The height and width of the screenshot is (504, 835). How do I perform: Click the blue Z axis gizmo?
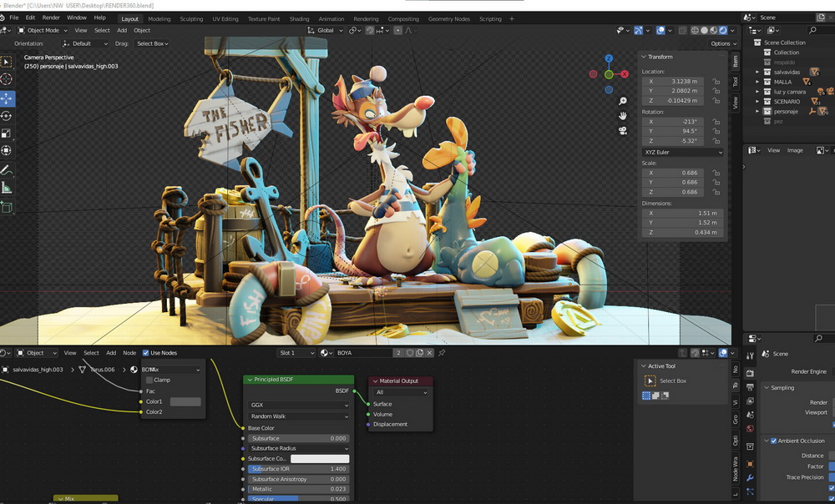(x=609, y=58)
